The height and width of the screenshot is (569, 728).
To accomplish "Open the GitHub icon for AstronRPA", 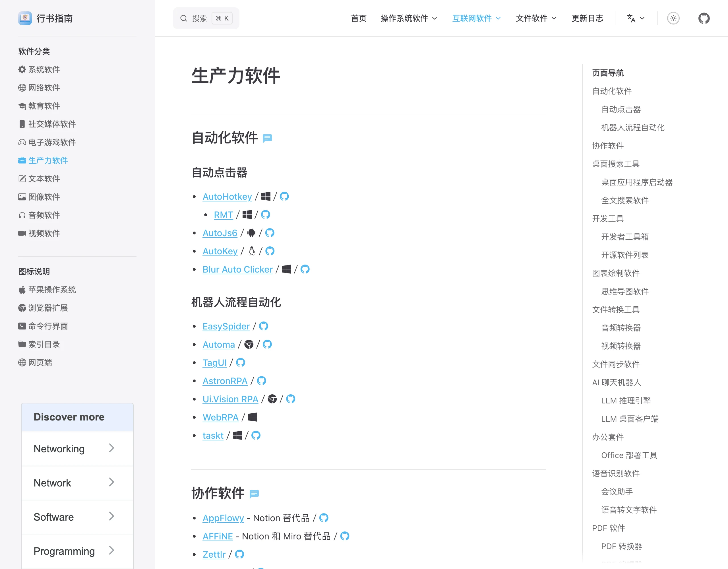I will pyautogui.click(x=262, y=381).
